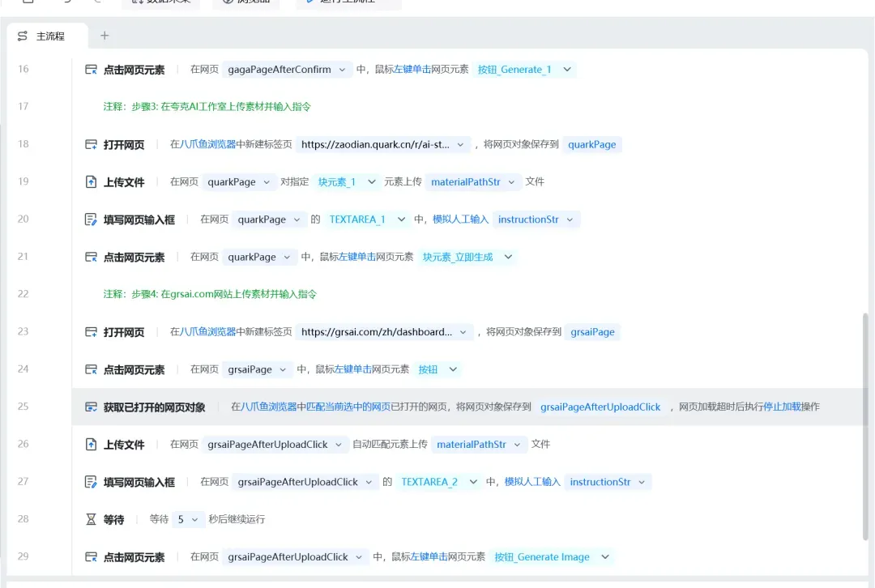Click line number 28
This screenshot has width=875, height=588.
pyautogui.click(x=23, y=519)
